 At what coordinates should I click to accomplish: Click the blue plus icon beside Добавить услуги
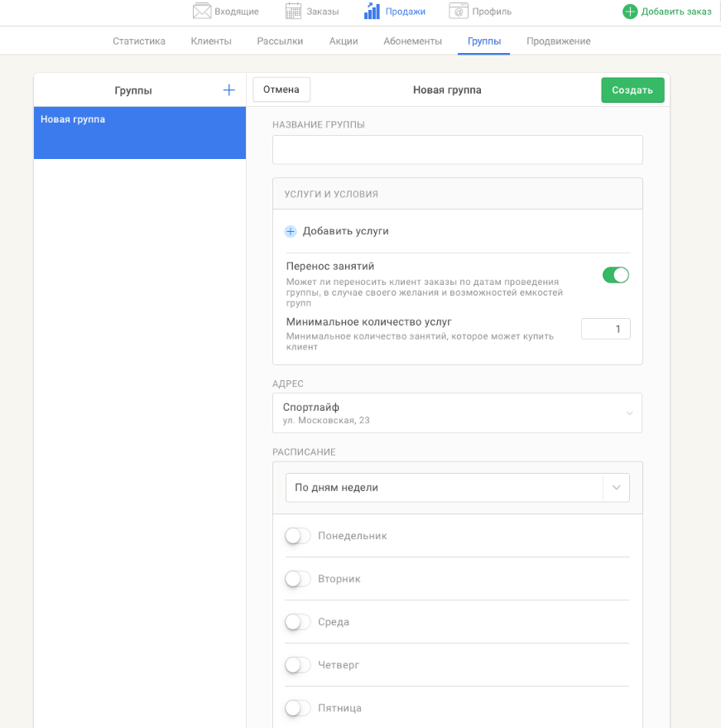pyautogui.click(x=291, y=231)
